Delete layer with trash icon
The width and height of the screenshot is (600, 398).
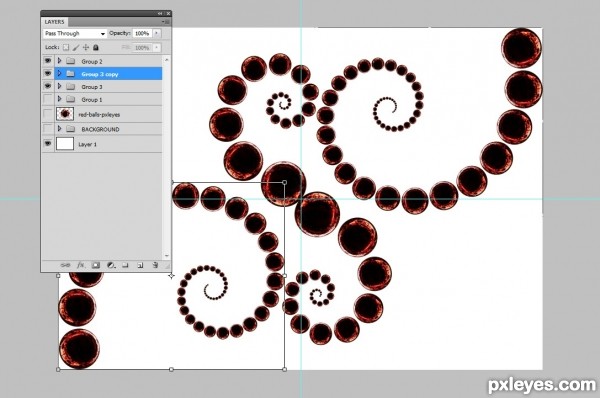pos(155,265)
